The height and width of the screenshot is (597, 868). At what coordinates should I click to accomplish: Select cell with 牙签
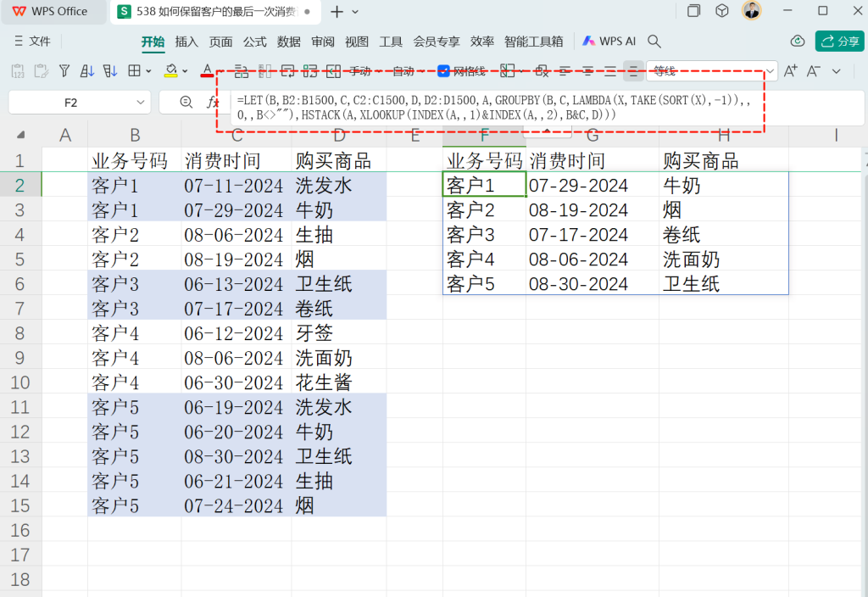tap(339, 333)
